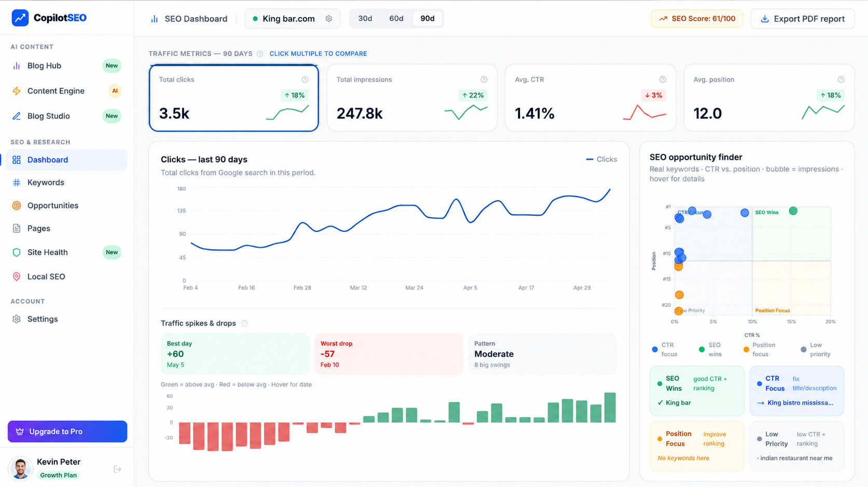Click the crown icon on Upgrade to Pro
The image size is (868, 487).
click(20, 432)
